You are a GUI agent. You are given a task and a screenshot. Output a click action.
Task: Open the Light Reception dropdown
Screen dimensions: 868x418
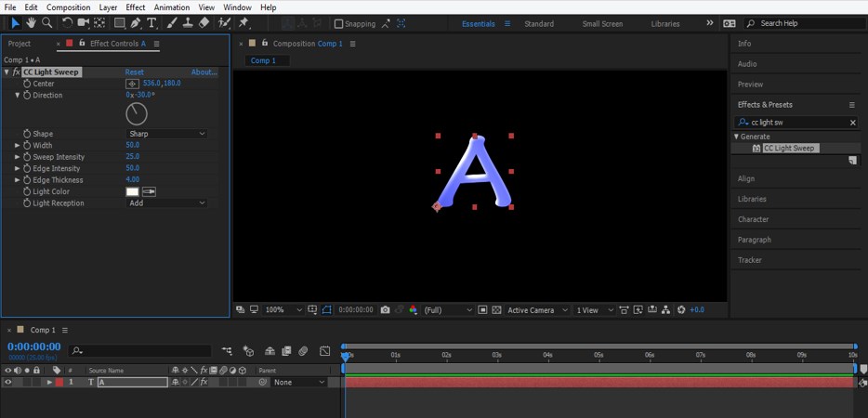point(166,203)
